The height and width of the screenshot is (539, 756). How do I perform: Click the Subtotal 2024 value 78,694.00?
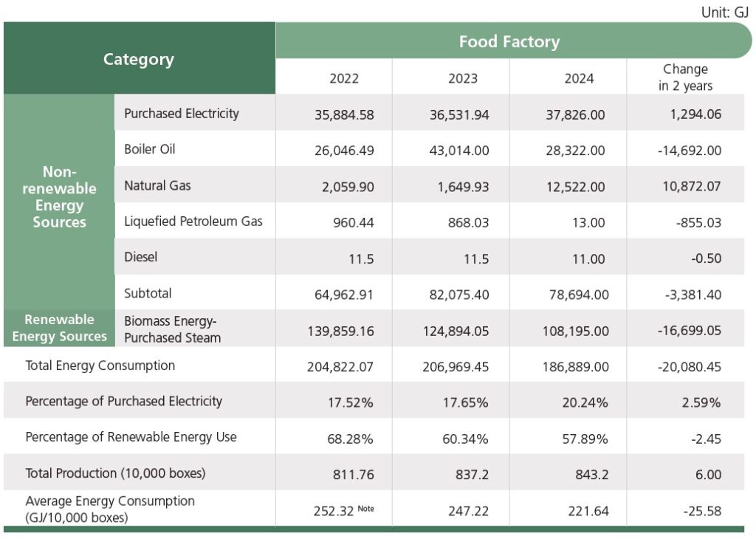[x=579, y=295]
